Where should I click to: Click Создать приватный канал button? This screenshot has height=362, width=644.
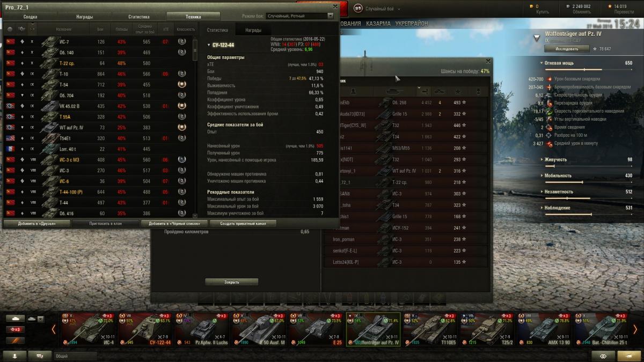click(x=243, y=223)
